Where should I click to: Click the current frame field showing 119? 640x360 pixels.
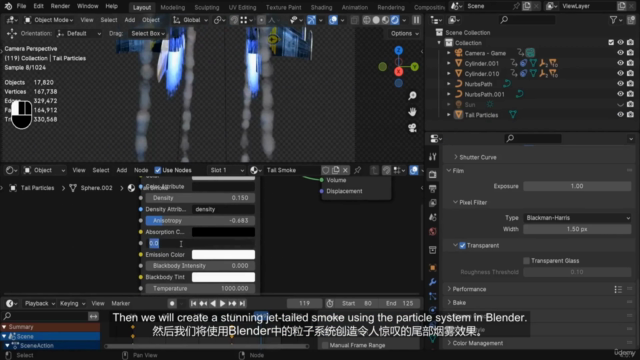click(x=304, y=303)
